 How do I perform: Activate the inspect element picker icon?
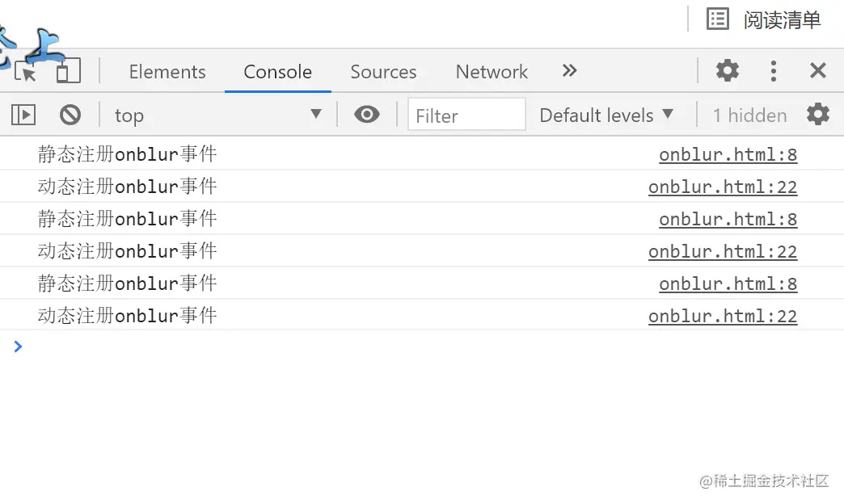[x=25, y=71]
